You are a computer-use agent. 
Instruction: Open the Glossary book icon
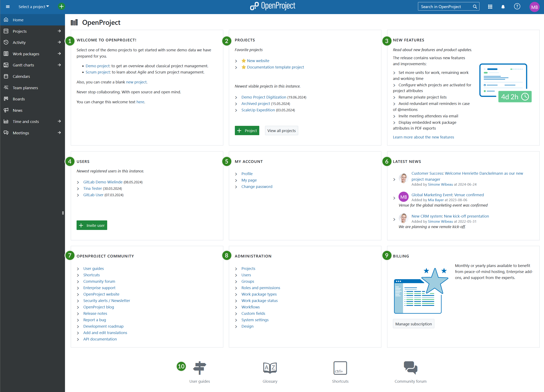tap(270, 368)
